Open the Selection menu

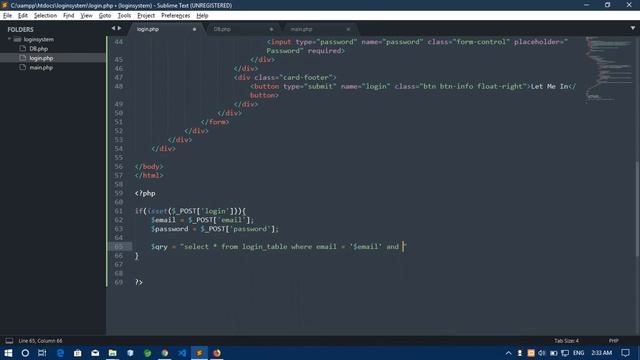[x=45, y=16]
